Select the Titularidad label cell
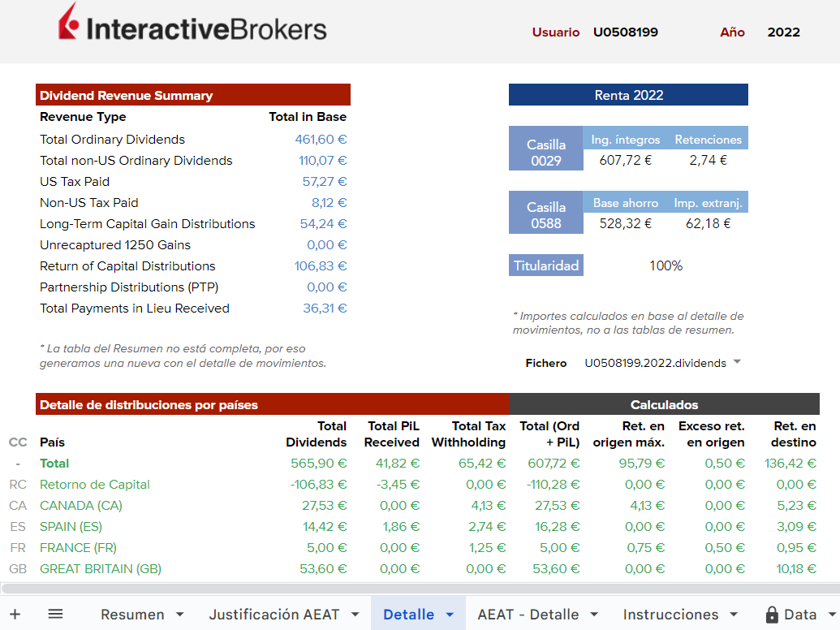Viewport: 840px width, 630px height. point(546,265)
